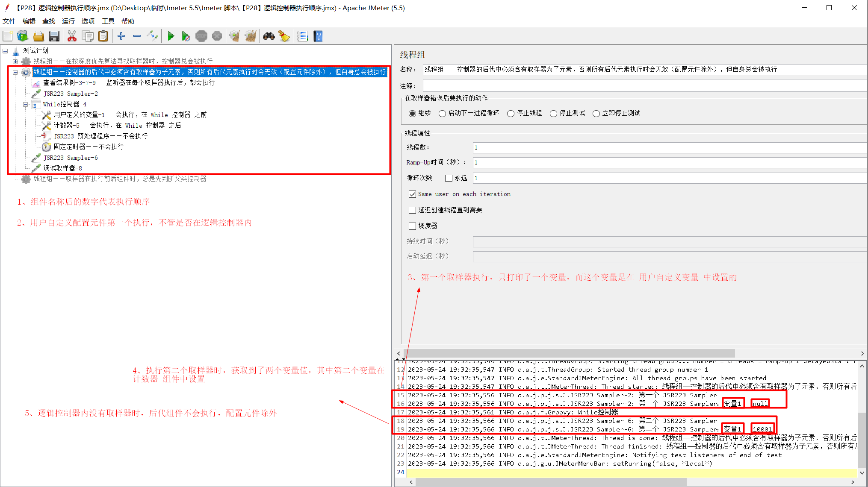Open the 选项 menu

click(x=88, y=21)
